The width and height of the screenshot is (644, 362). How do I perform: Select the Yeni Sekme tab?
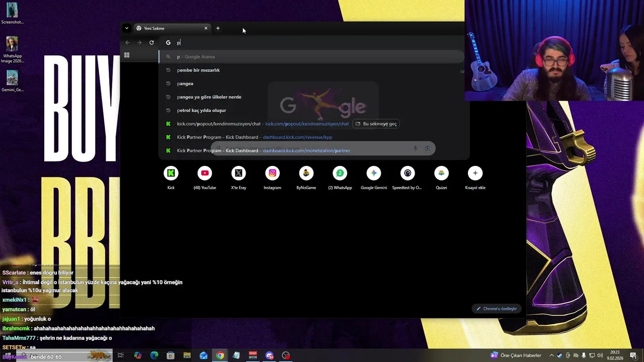tap(172, 28)
